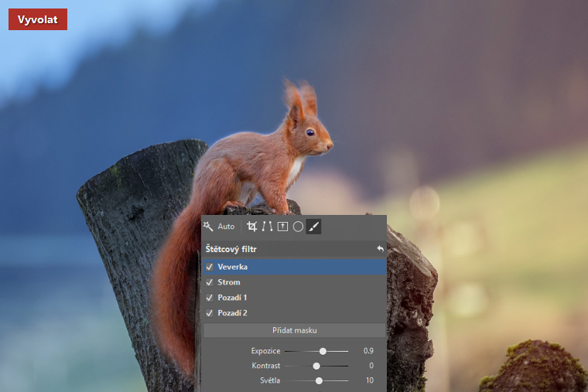Image resolution: width=588 pixels, height=392 pixels.
Task: Open the Vyvolat module tab
Action: point(38,19)
